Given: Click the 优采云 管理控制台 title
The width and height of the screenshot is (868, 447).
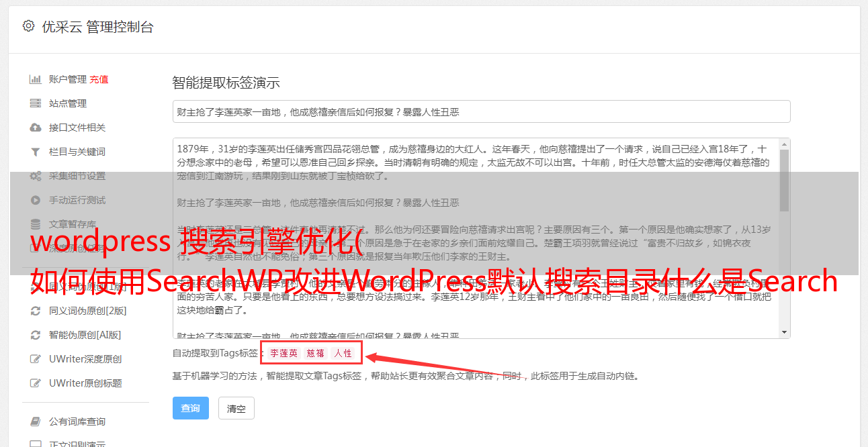Looking at the screenshot, I should (x=97, y=27).
